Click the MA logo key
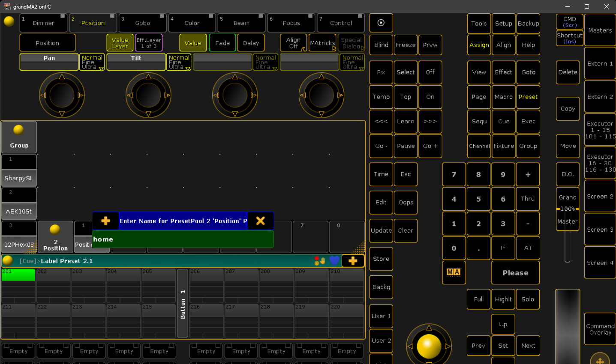Viewport: 616px width, 364px height. (x=454, y=273)
